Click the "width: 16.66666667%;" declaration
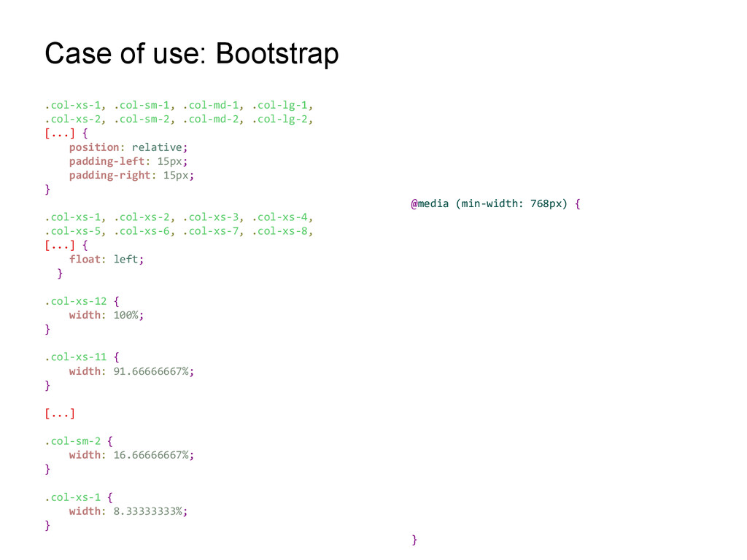747x560 pixels. (x=131, y=455)
